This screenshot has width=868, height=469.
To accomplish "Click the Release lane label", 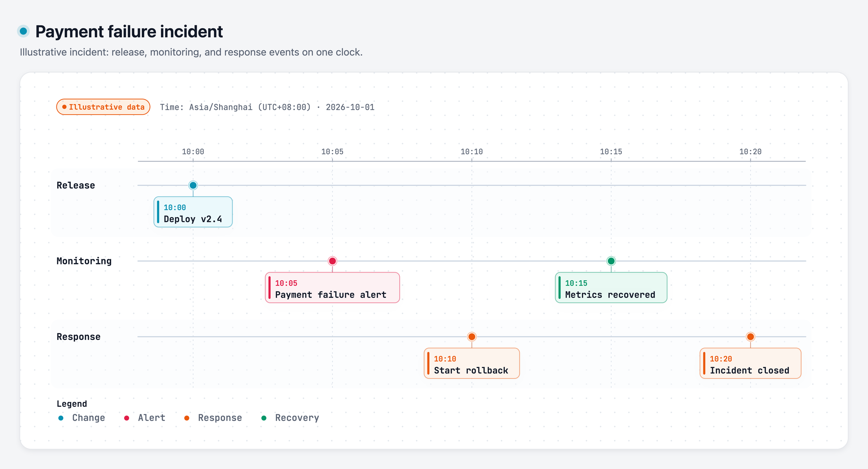I will click(x=76, y=186).
